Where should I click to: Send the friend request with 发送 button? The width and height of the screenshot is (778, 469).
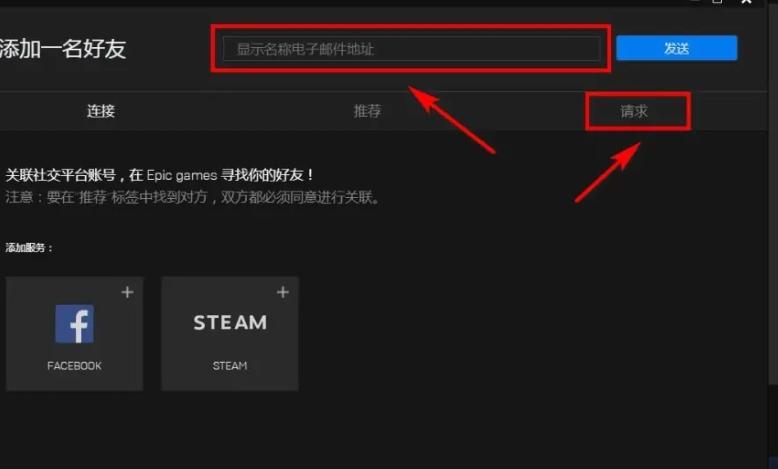pyautogui.click(x=676, y=48)
